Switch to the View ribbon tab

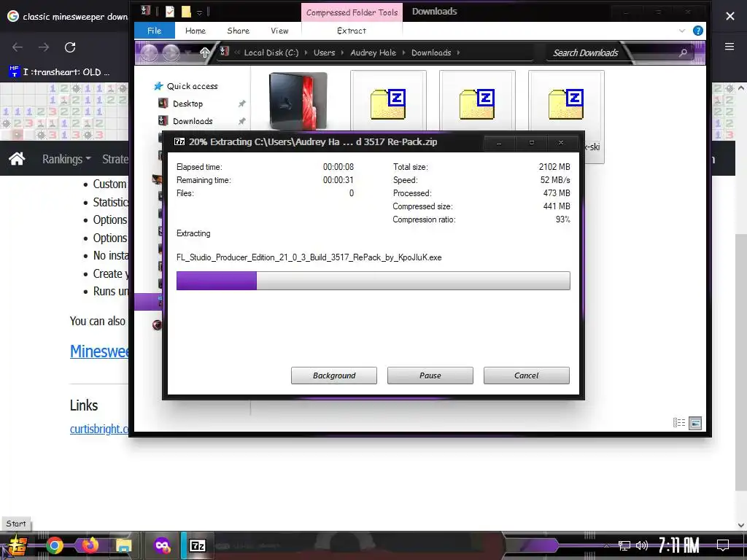pos(279,31)
